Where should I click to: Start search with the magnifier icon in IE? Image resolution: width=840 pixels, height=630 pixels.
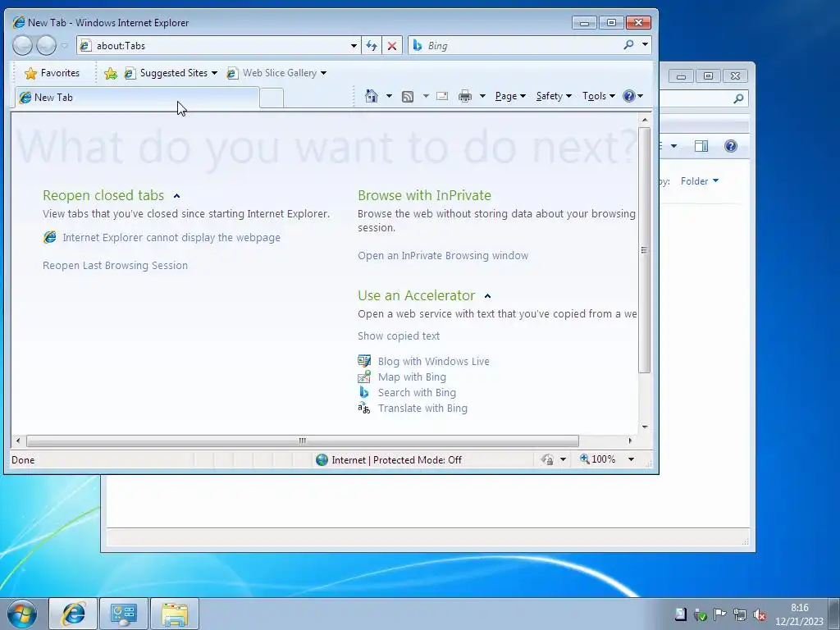click(629, 45)
